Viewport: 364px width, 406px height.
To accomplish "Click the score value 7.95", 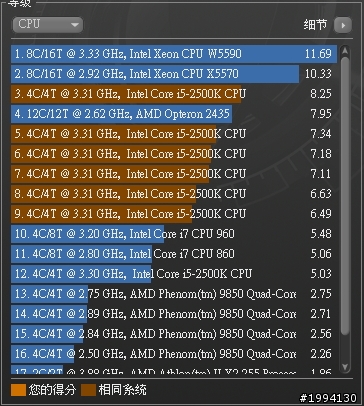I will [x=321, y=114].
